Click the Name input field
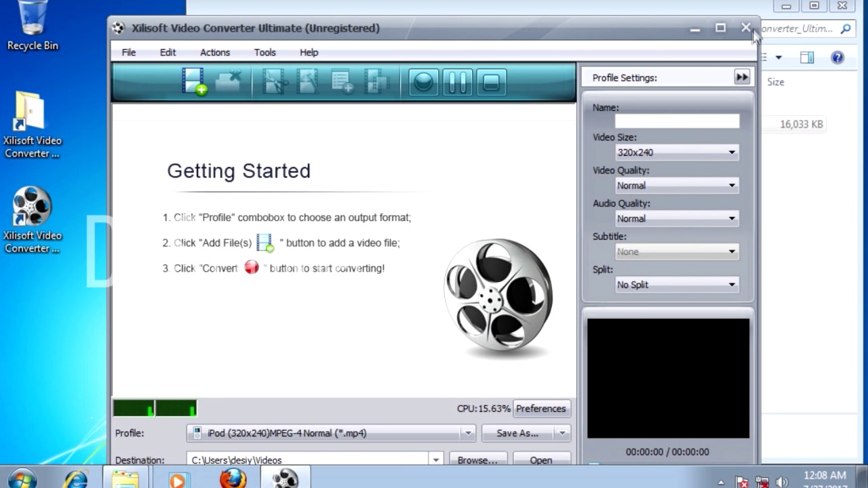 tap(677, 121)
